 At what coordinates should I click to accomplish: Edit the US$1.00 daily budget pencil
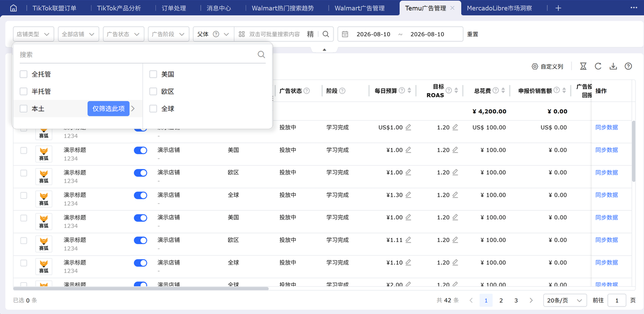click(x=408, y=127)
